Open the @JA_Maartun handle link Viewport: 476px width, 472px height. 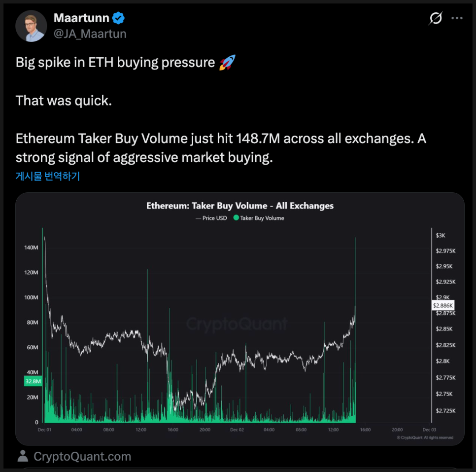click(90, 34)
